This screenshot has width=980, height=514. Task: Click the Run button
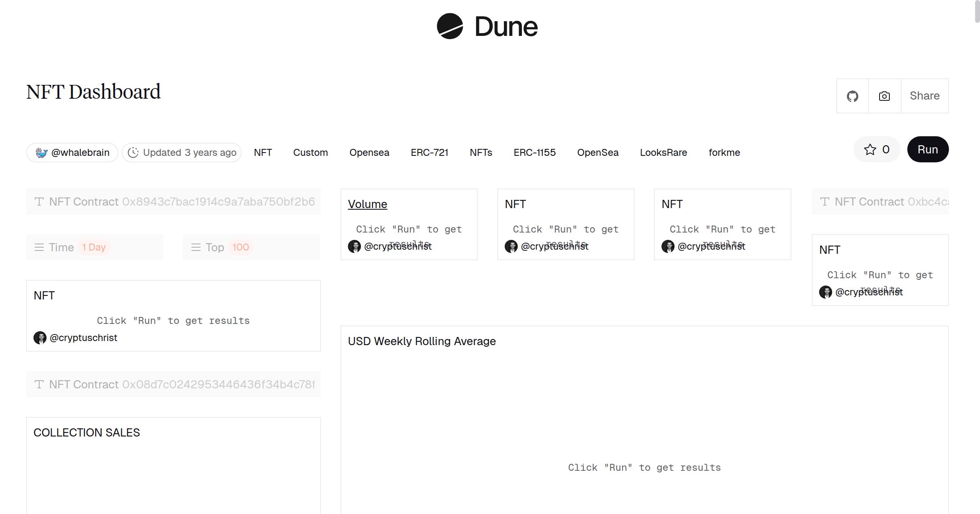click(x=927, y=149)
